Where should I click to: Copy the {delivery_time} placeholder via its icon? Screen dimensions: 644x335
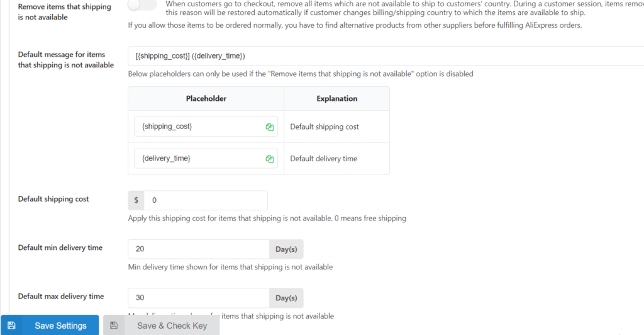[x=269, y=159]
